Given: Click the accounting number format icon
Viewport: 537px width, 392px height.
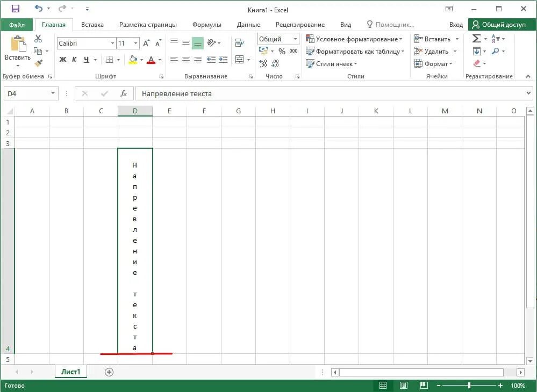Looking at the screenshot, I should click(263, 52).
